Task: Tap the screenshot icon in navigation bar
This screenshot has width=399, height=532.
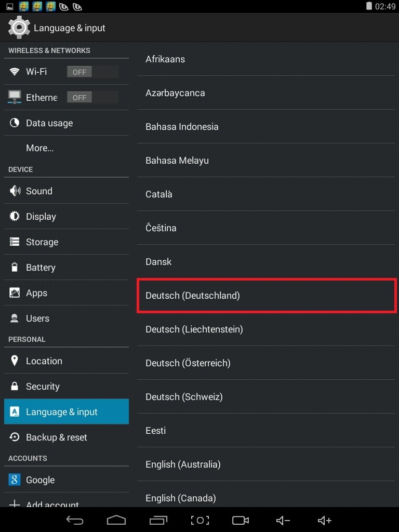Action: coord(200,520)
